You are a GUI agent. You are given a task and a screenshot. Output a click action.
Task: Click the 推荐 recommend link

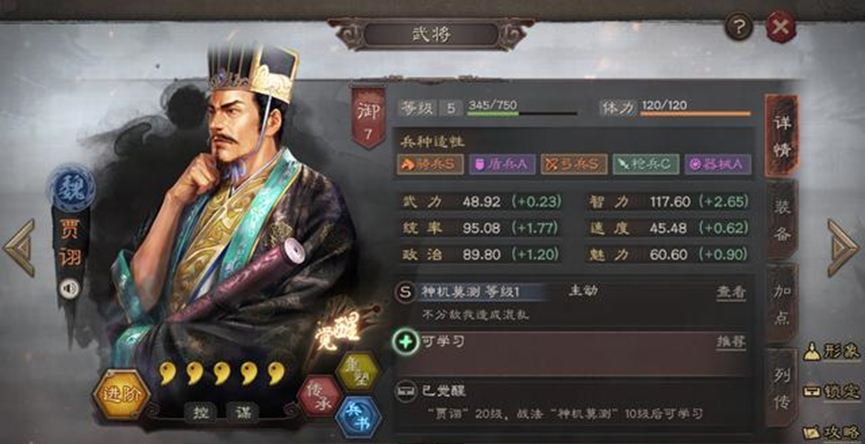[731, 341]
